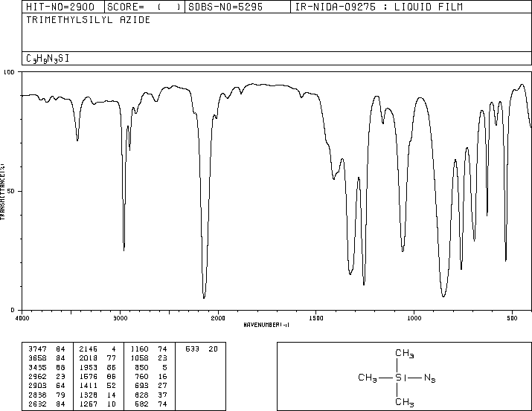
Task: Click transmittance value 64 beside 2903
Action: [x=60, y=386]
